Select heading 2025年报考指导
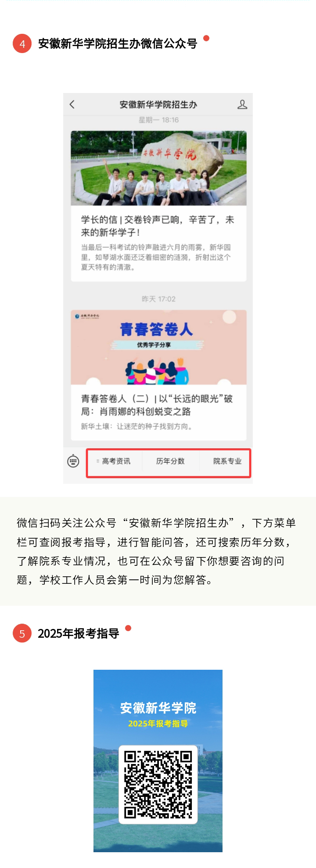 [79, 633]
